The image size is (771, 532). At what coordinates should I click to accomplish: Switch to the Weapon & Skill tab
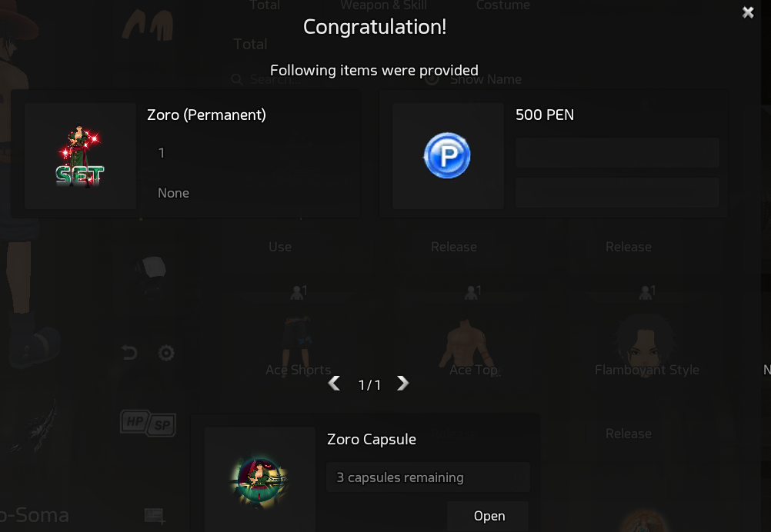click(x=383, y=5)
